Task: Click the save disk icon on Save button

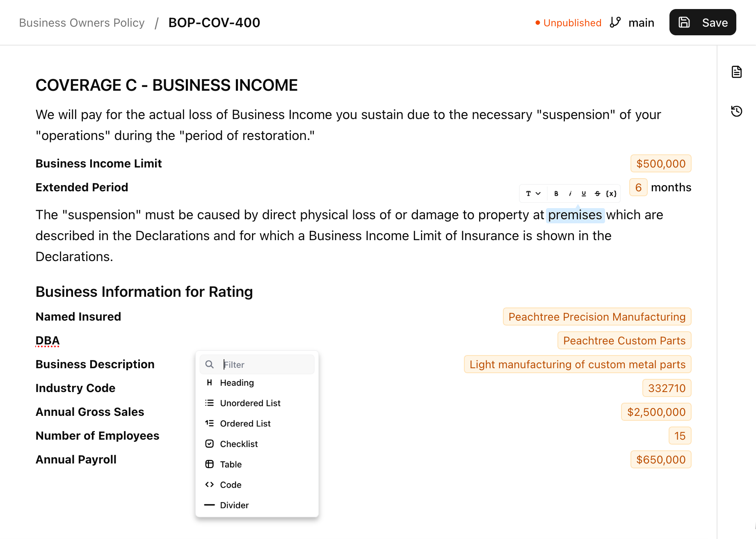Action: (x=684, y=23)
